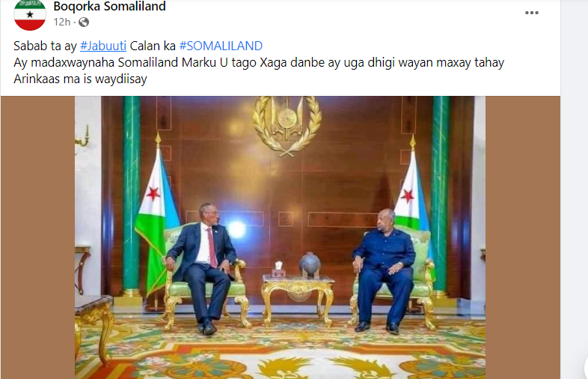Select the post caption text starting "Ay madaxwaynaha"

tap(259, 70)
